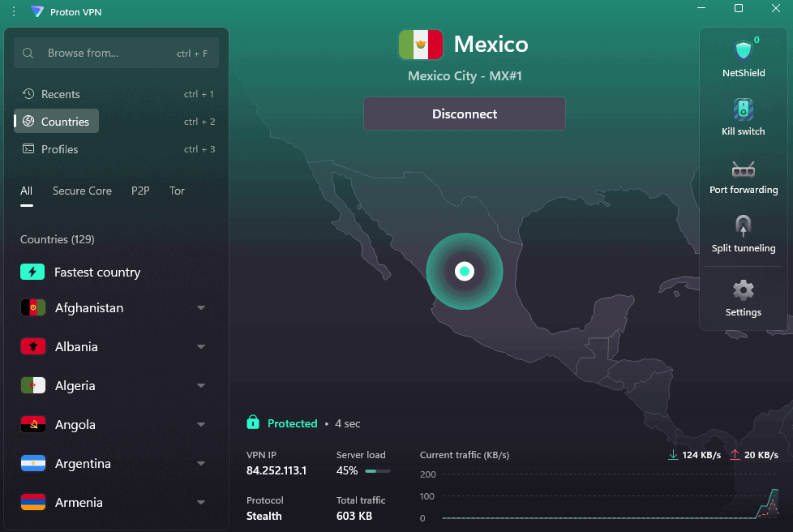
Task: Expand the Armenia dropdown arrow
Action: click(201, 503)
